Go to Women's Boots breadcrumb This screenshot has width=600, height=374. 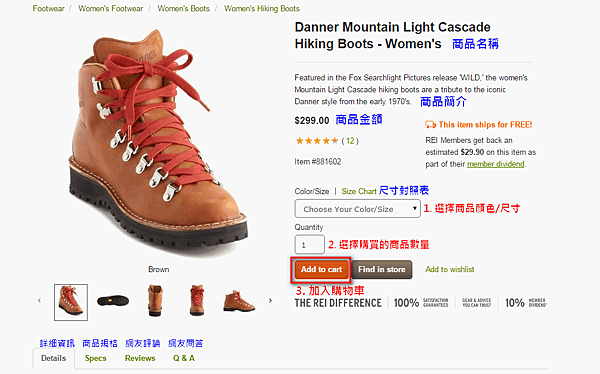(184, 8)
